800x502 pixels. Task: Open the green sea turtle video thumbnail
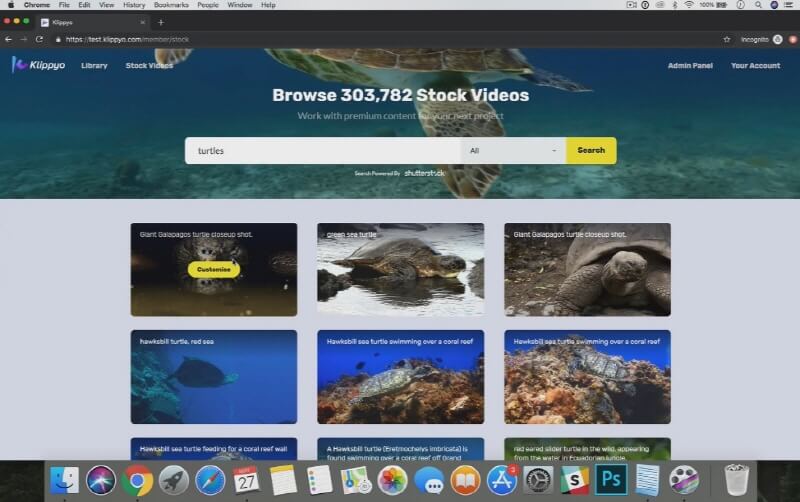pyautogui.click(x=401, y=269)
